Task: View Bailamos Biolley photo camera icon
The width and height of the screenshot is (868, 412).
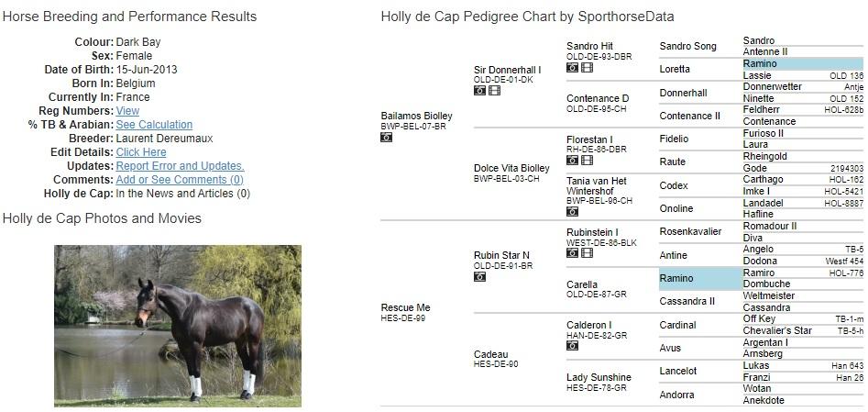Action: coord(387,137)
